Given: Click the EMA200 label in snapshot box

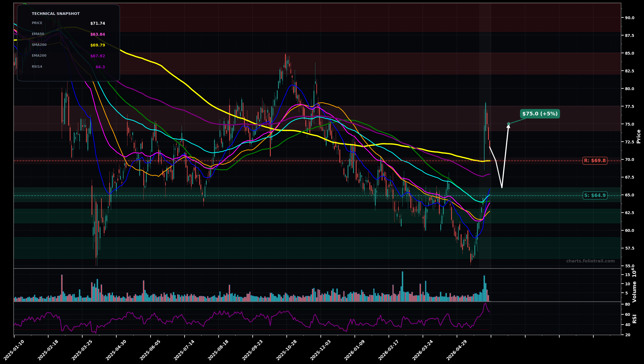Looking at the screenshot, I should tap(39, 55).
